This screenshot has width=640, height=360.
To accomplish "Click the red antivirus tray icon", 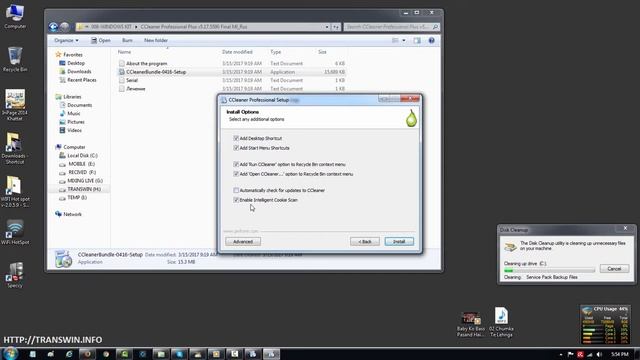I will [x=580, y=354].
